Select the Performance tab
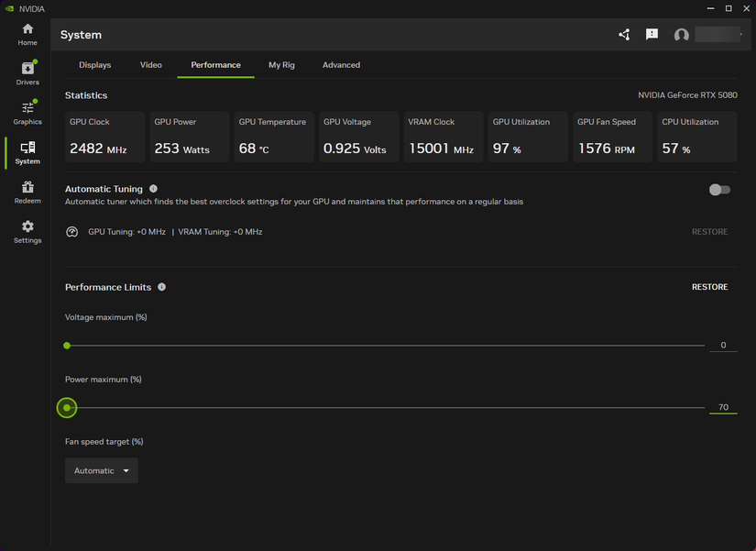This screenshot has height=551, width=756. 215,65
